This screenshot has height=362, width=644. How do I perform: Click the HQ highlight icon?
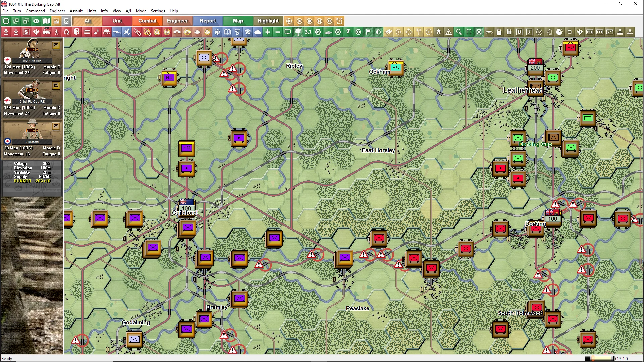(x=590, y=32)
